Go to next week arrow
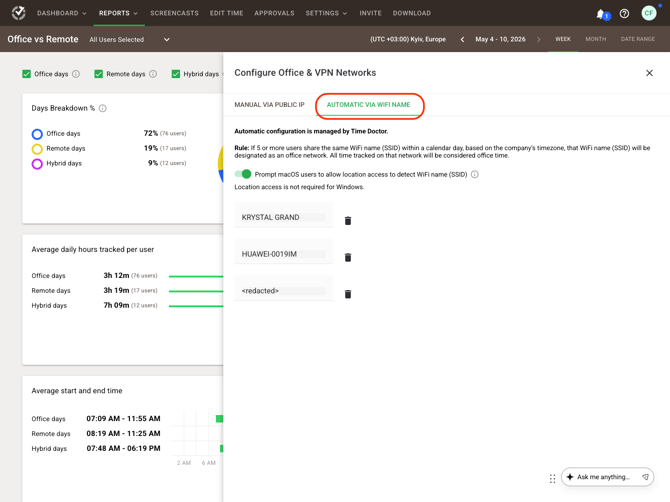 pos(538,39)
